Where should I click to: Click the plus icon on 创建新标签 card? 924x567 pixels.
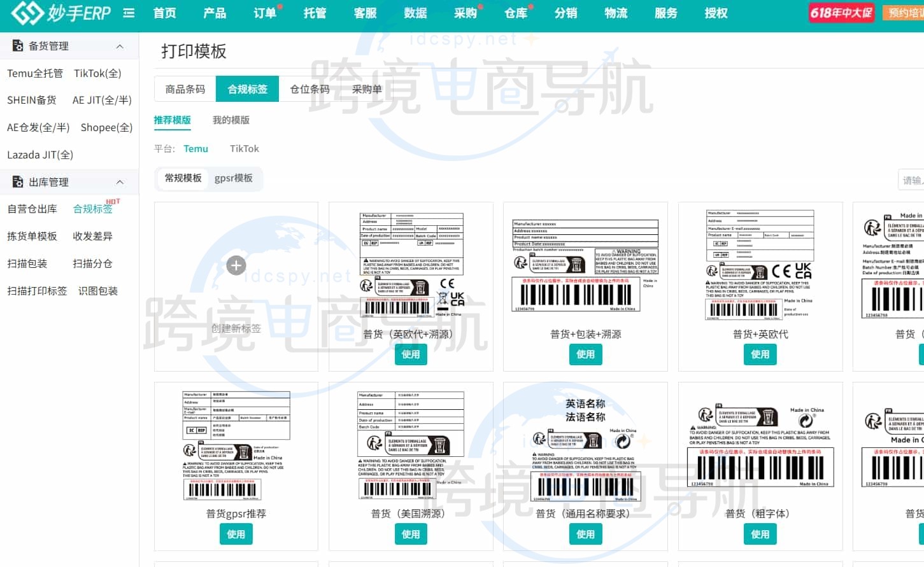point(236,265)
